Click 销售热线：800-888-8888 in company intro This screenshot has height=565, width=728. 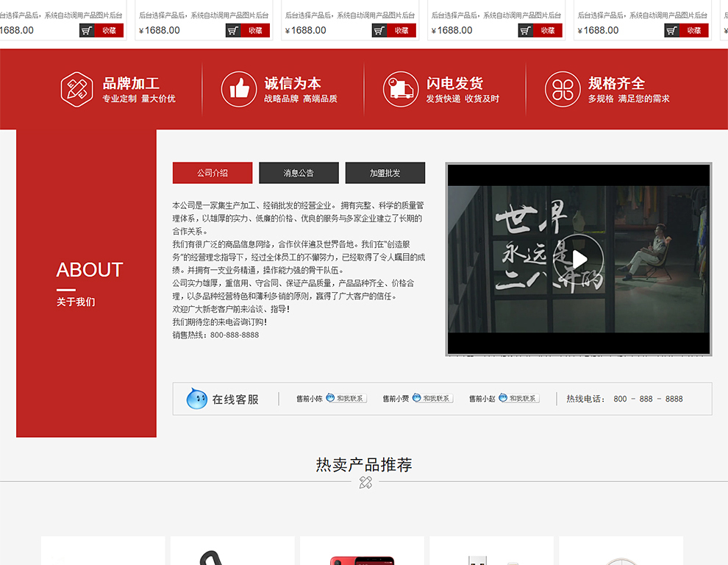tap(216, 335)
